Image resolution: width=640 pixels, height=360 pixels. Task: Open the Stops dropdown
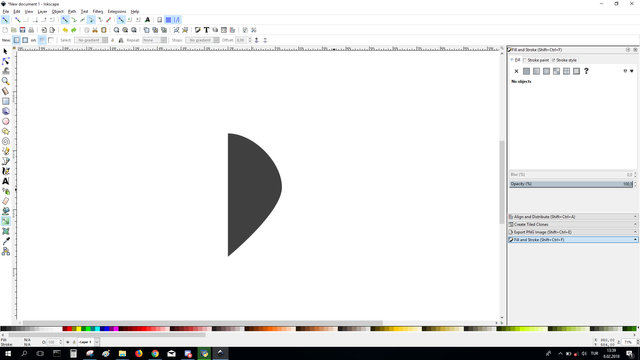tap(202, 40)
